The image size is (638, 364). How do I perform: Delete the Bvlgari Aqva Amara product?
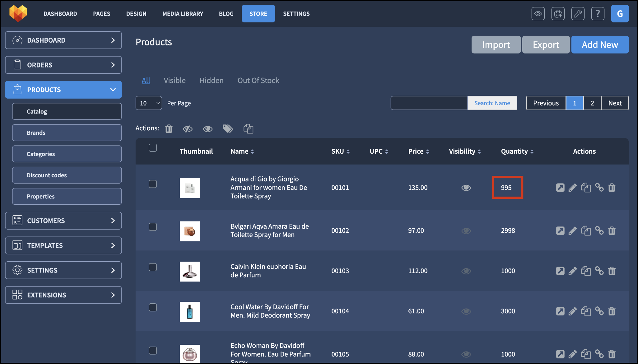[x=612, y=231]
